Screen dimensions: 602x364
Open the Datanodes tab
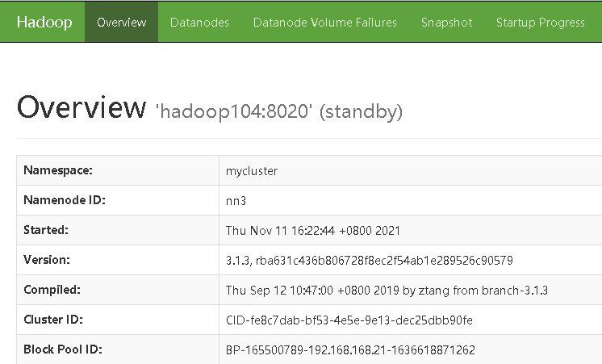coord(199,23)
